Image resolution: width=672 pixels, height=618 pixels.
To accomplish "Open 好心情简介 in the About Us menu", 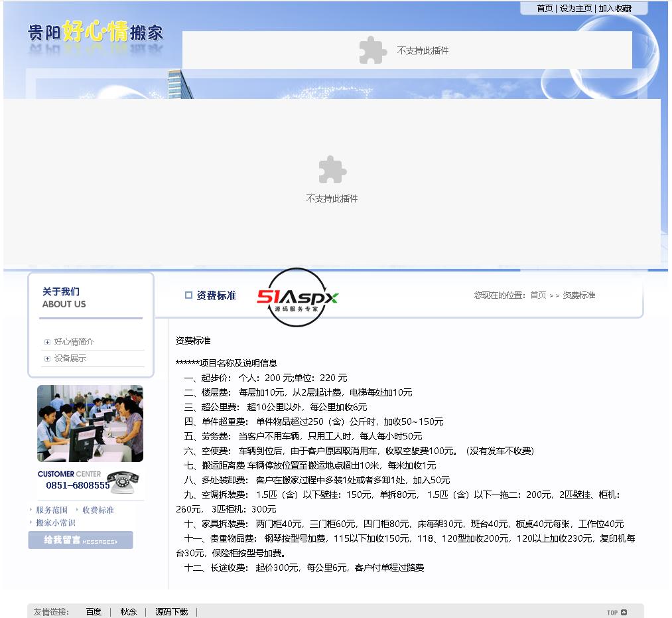I will tap(74, 341).
